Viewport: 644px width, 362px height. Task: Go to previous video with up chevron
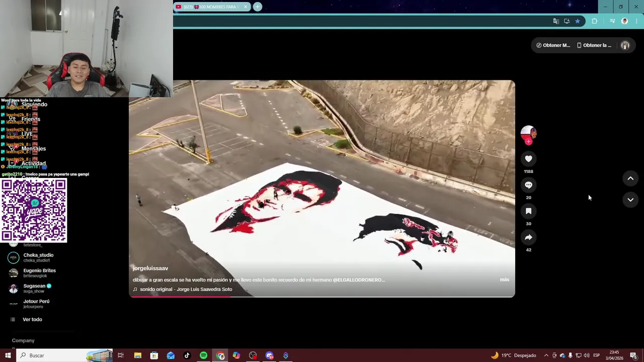pyautogui.click(x=630, y=178)
